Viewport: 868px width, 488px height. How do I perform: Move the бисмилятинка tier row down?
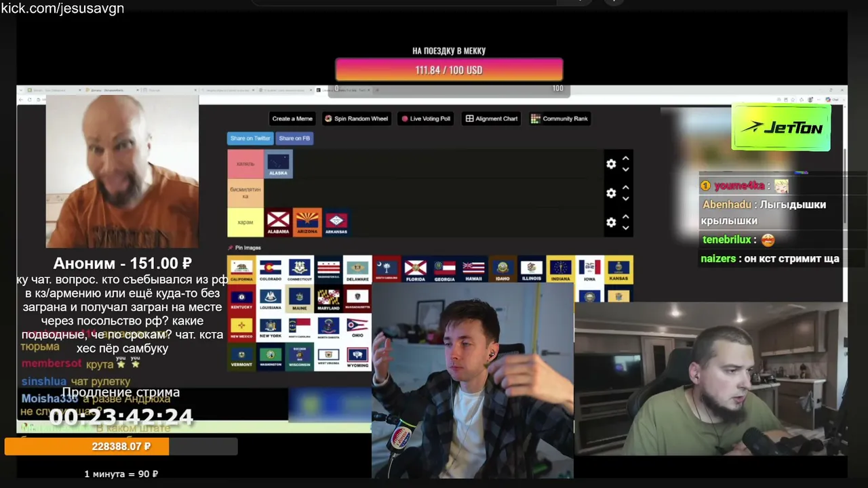coord(626,199)
